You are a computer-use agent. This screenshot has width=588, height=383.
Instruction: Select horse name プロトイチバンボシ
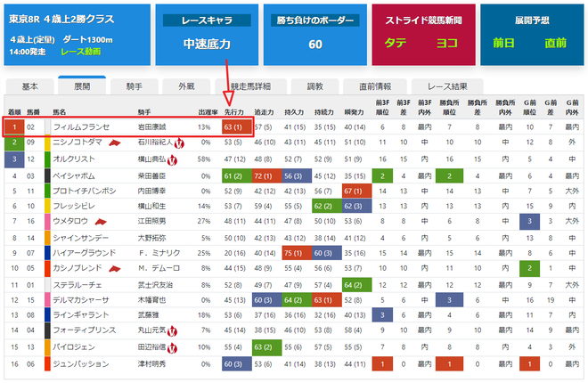(85, 191)
